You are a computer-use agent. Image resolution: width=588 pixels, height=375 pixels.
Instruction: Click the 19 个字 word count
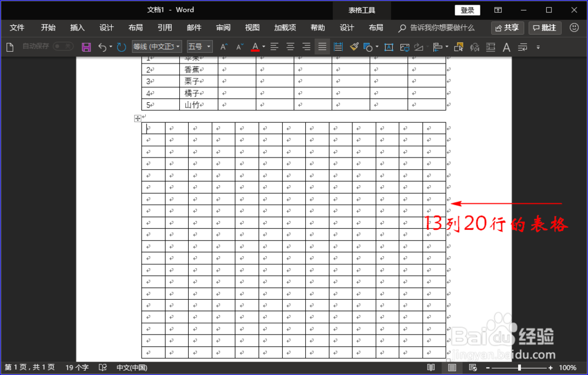(77, 367)
